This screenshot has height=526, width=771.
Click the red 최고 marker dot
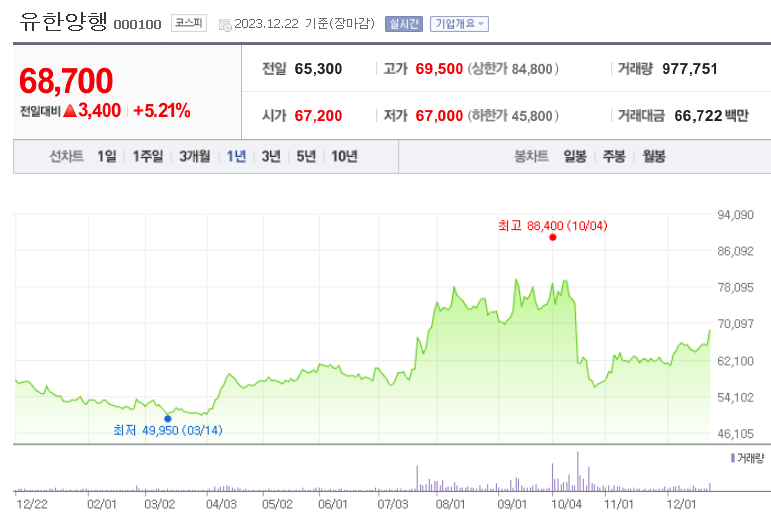click(x=553, y=237)
